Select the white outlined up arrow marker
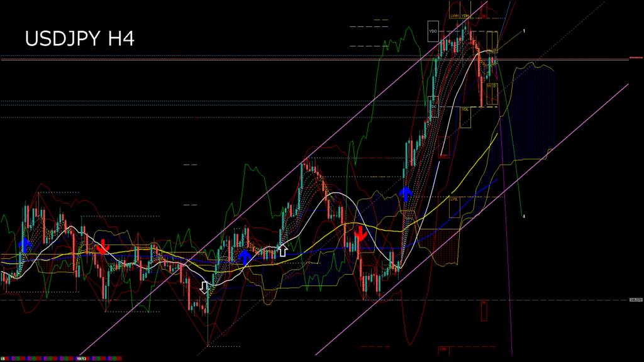644x362 pixels. click(282, 250)
